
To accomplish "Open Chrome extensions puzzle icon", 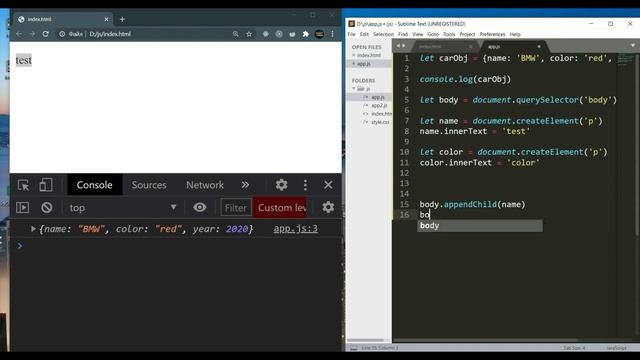I will (305, 34).
